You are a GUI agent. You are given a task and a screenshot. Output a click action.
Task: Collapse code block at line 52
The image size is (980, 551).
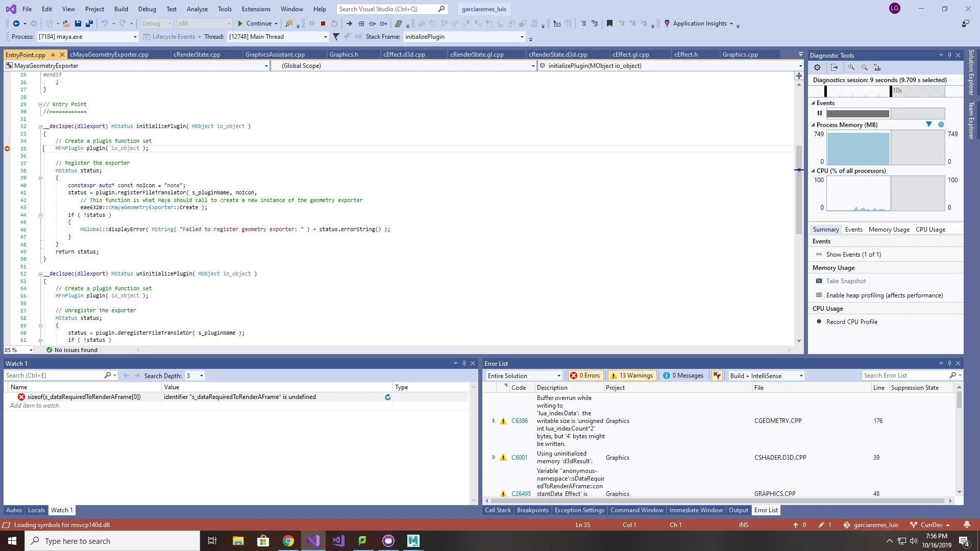[40, 274]
